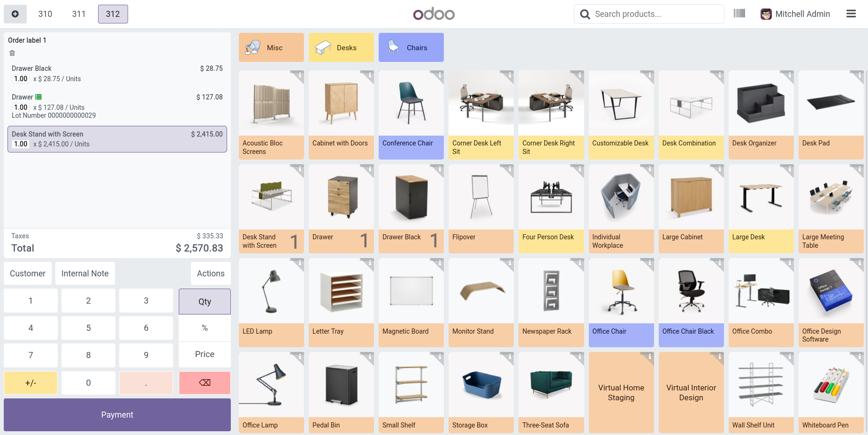This screenshot has height=435, width=868.
Task: Toggle the +/- sign key
Action: tap(30, 383)
